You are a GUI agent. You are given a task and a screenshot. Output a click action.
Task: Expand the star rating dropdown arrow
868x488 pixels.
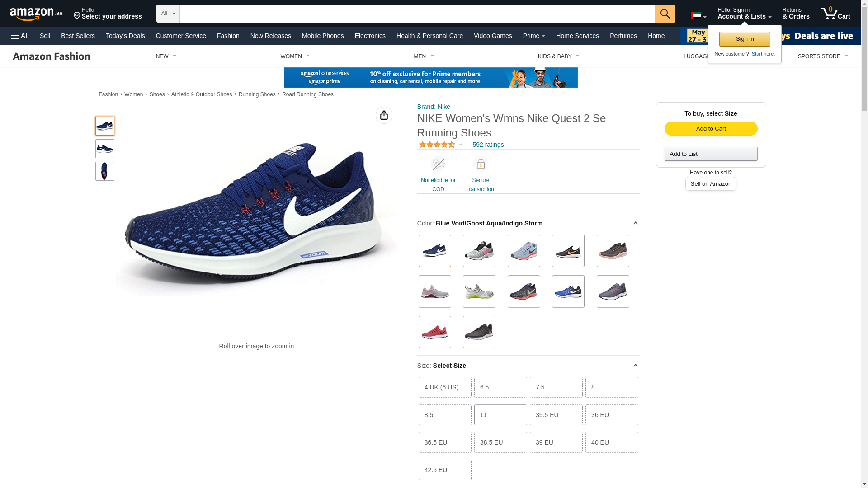point(461,145)
